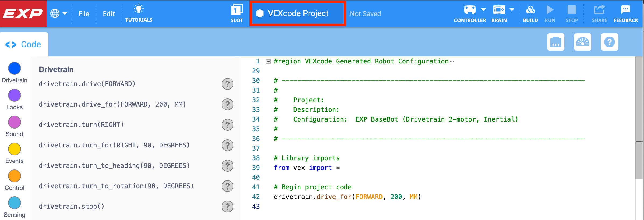Image resolution: width=644 pixels, height=220 pixels.
Task: Open the Brain icon
Action: point(499,10)
